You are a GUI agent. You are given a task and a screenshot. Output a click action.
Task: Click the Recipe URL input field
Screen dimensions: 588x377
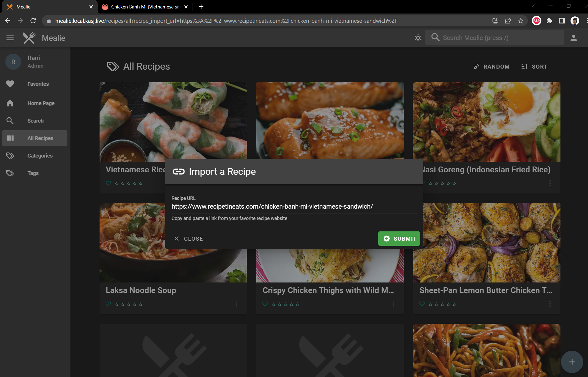pos(294,207)
